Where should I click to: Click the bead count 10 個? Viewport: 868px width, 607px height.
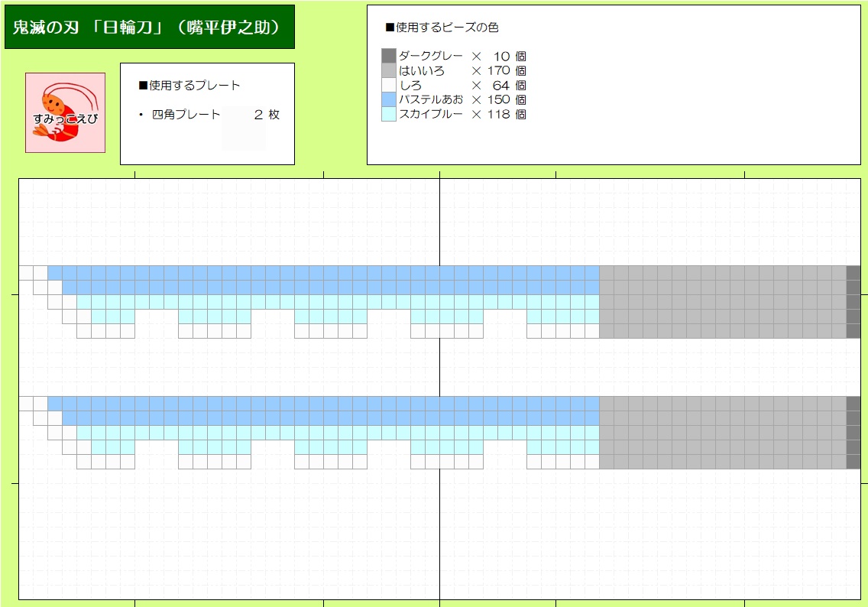510,56
